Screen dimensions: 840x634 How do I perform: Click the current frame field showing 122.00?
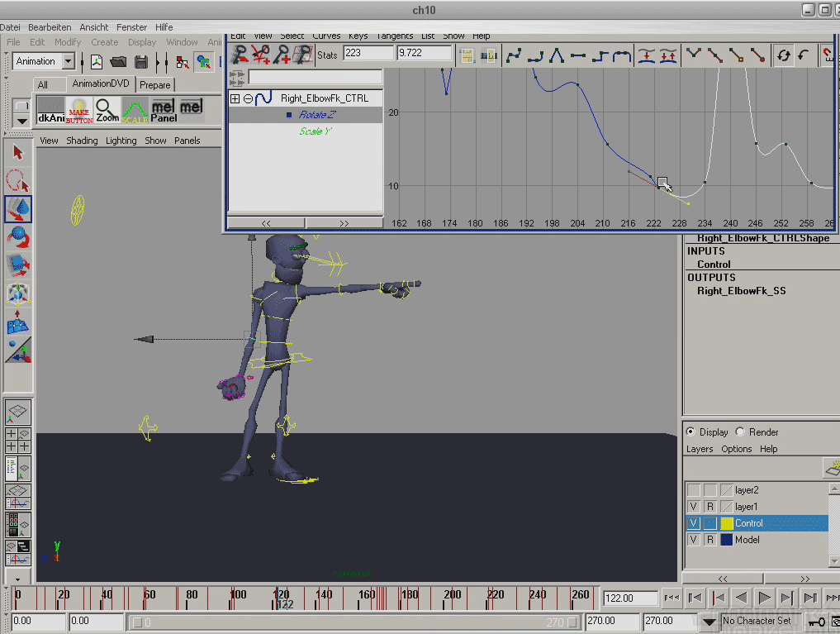630,598
